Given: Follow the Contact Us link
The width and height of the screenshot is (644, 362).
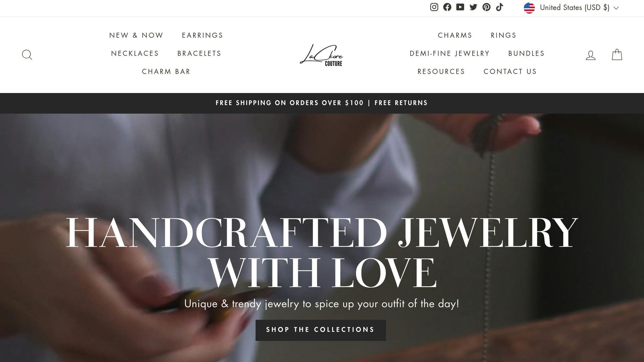Looking at the screenshot, I should pos(510,72).
